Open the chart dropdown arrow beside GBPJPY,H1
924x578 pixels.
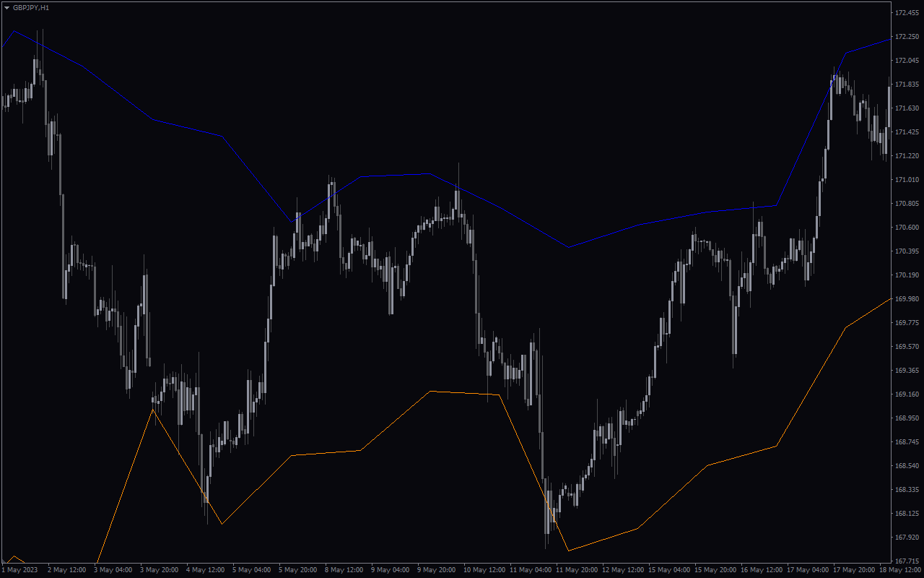[7, 7]
